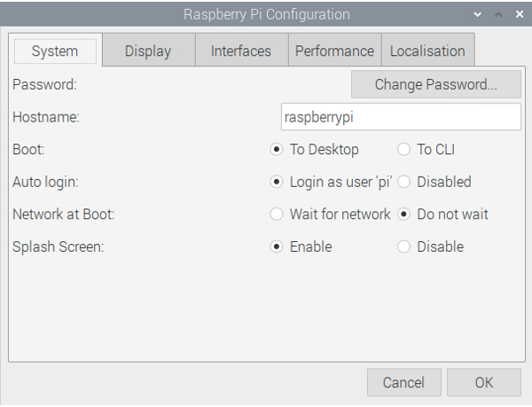Image resolution: width=532 pixels, height=407 pixels.
Task: Select Wait for network option
Action: (330, 215)
